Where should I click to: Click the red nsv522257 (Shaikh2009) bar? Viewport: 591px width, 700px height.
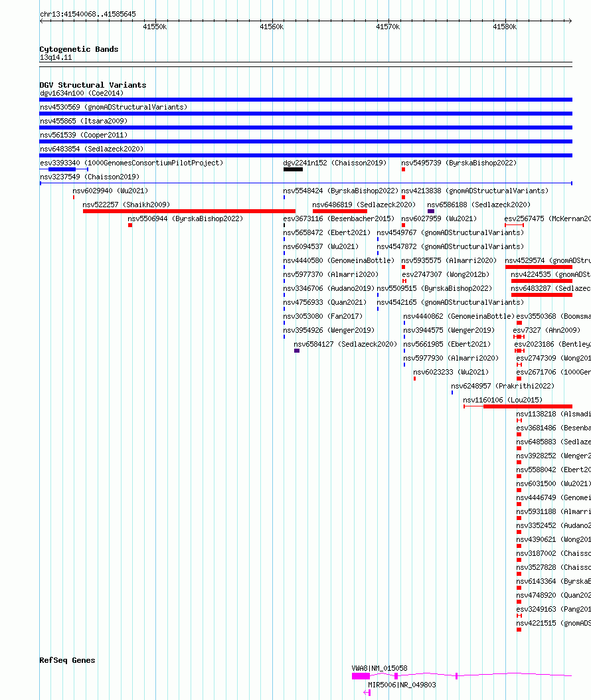(189, 211)
